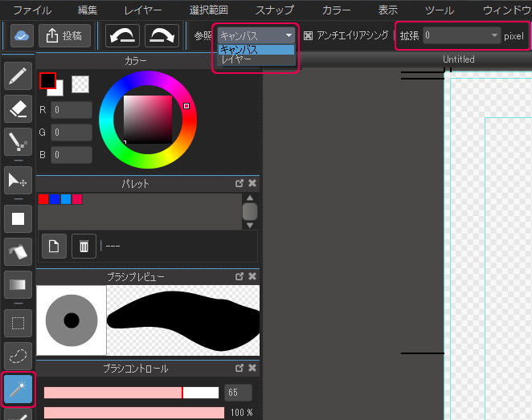Click the palette scroll up arrow
This screenshot has height=420, width=532.
(250, 198)
